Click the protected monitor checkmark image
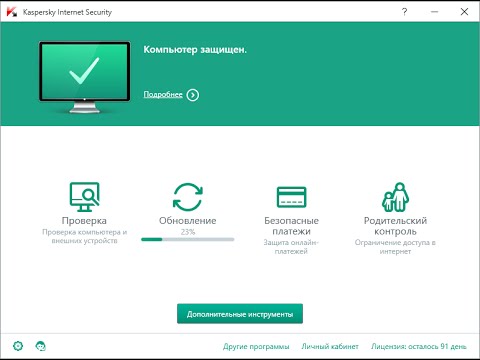This screenshot has height=360, width=480. point(85,77)
